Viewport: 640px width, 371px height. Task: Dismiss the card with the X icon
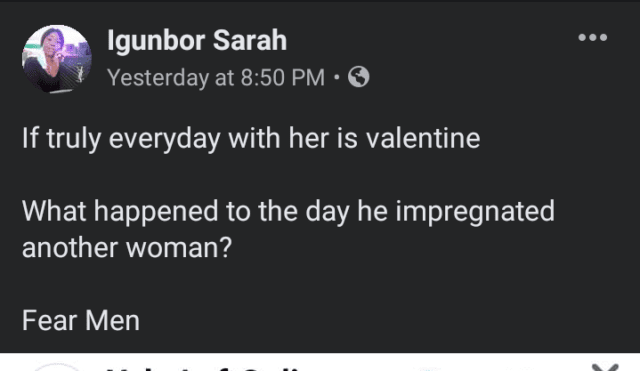click(605, 367)
